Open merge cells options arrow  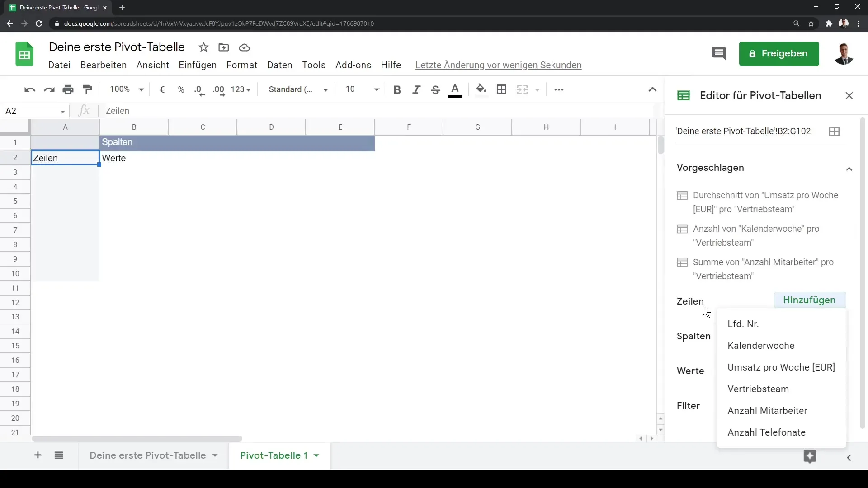coord(538,90)
